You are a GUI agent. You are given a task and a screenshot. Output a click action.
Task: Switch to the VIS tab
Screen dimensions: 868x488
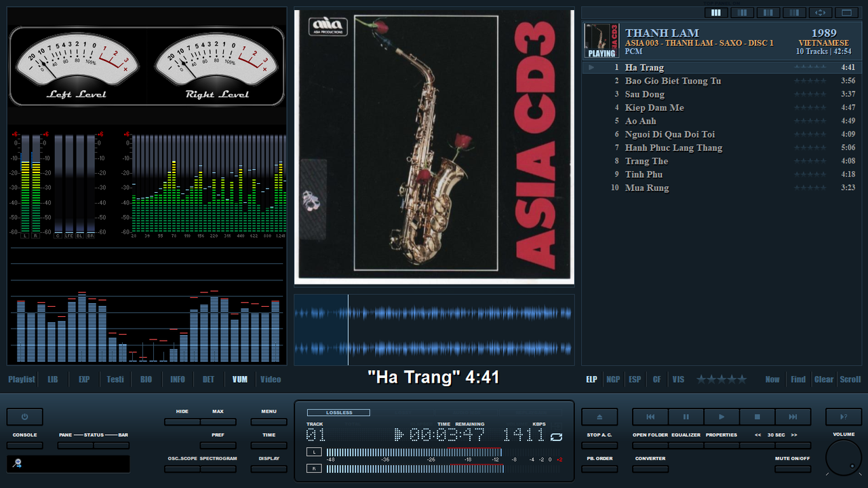click(679, 379)
